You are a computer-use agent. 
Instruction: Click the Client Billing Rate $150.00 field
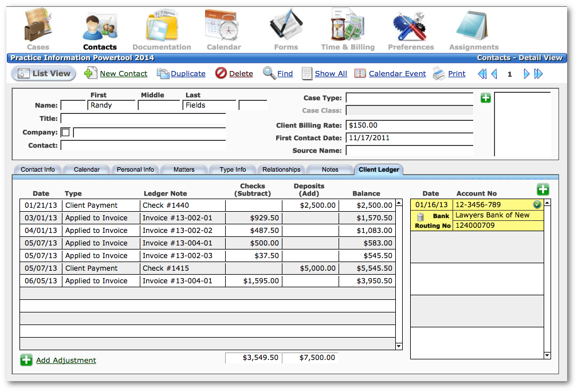pyautogui.click(x=410, y=125)
